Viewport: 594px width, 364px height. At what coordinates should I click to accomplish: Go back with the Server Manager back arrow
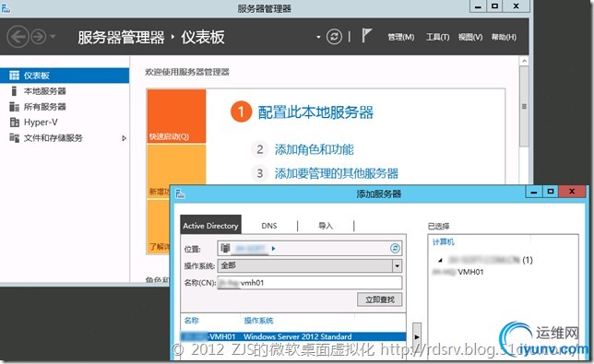(x=18, y=37)
